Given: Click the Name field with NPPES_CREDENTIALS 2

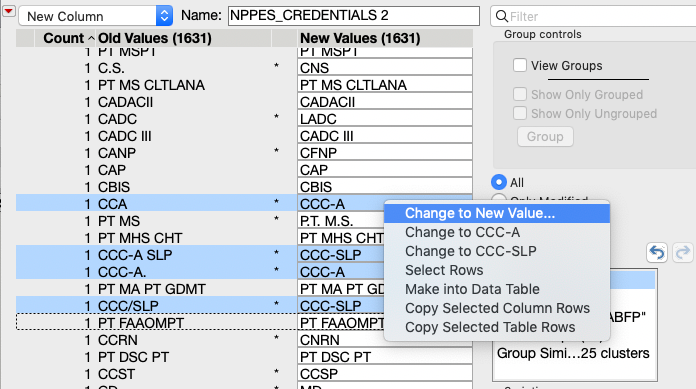Looking at the screenshot, I should tap(354, 16).
